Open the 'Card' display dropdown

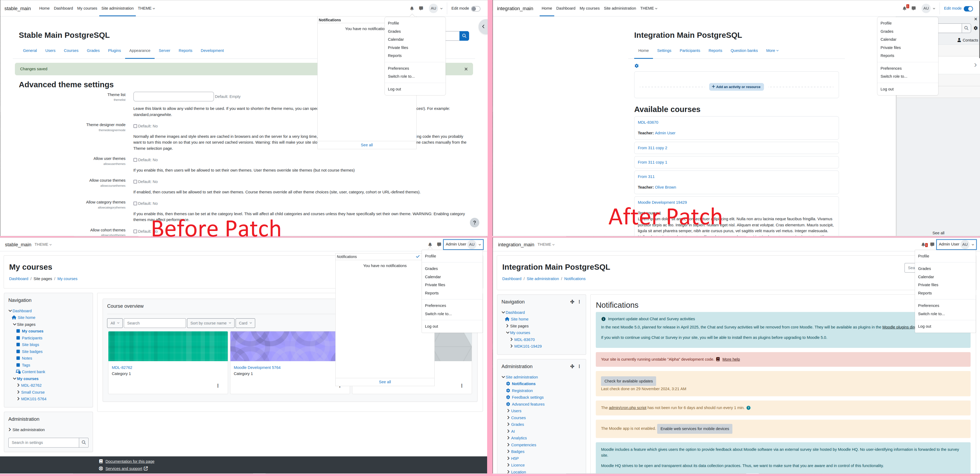coord(245,324)
